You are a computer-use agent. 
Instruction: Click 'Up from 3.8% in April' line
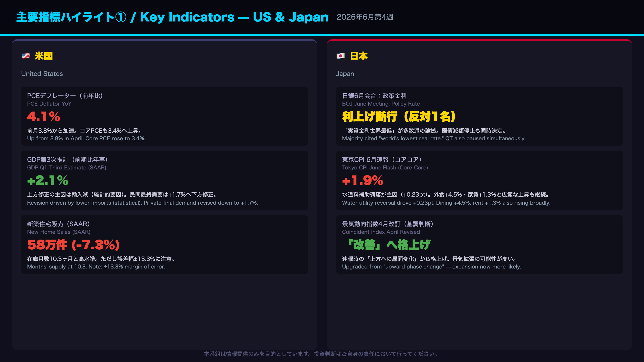pyautogui.click(x=86, y=139)
